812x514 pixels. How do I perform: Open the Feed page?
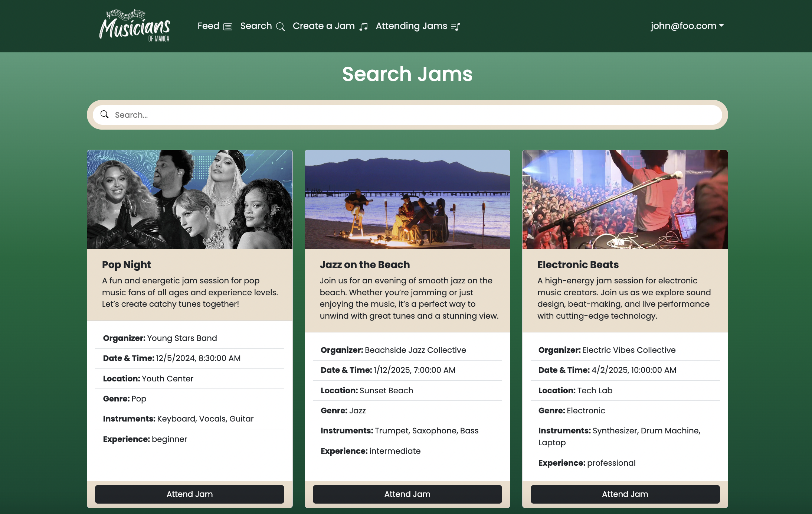point(208,26)
